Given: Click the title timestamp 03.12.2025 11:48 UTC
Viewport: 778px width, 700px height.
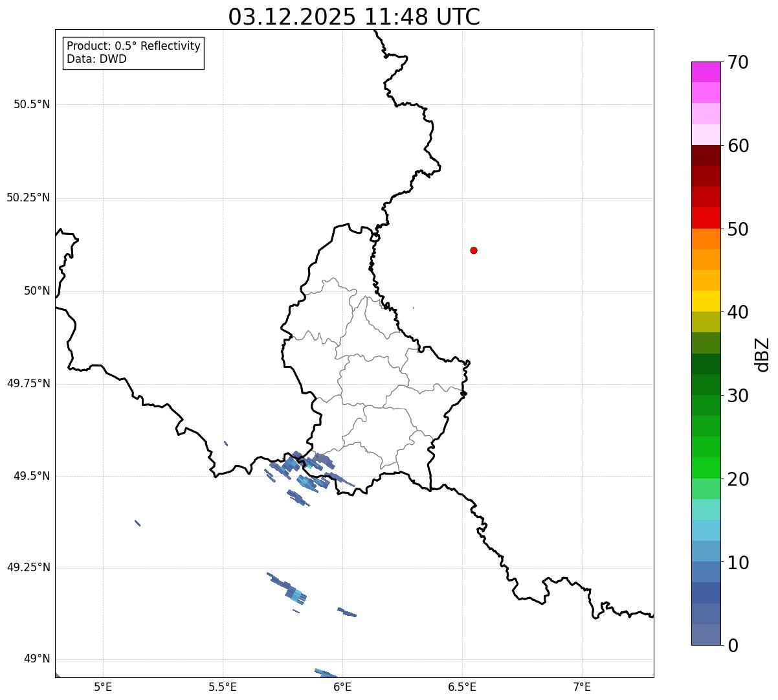Looking at the screenshot, I should [x=354, y=17].
